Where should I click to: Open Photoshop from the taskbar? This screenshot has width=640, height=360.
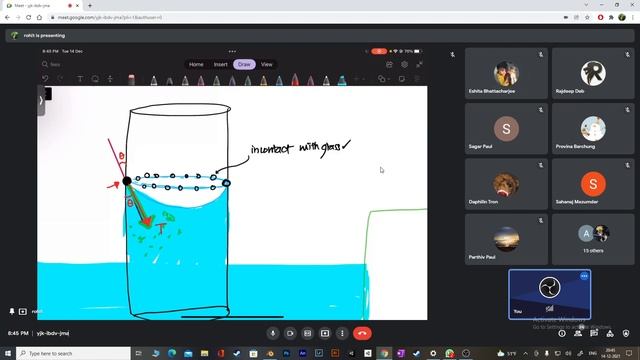[x=286, y=353]
